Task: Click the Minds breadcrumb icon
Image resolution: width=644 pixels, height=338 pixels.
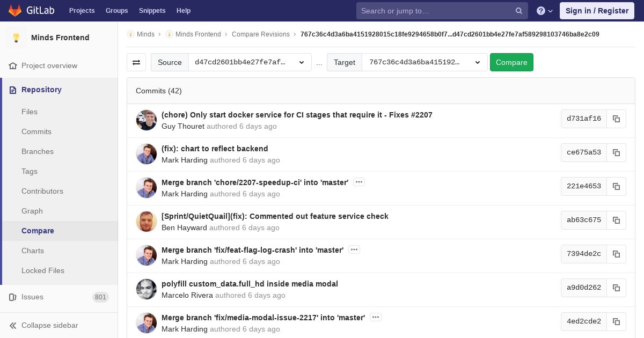Action: click(130, 34)
